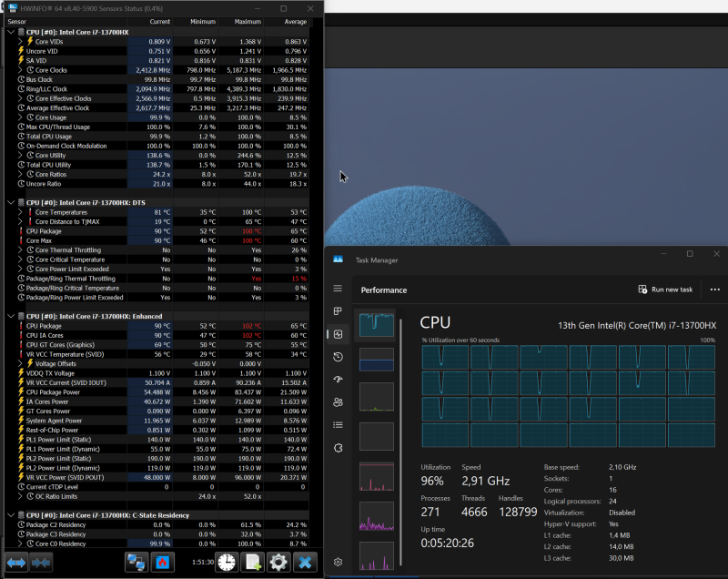Click the first logical processor graph
The image size is (728, 579).
click(x=445, y=357)
